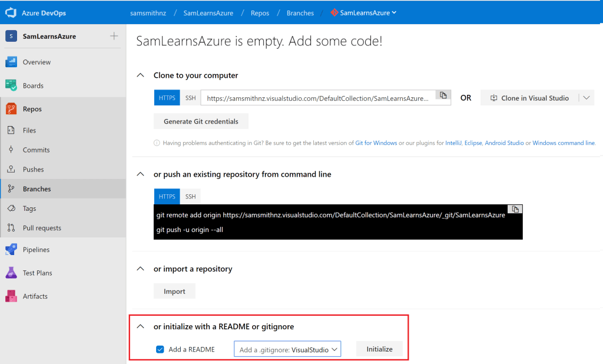Click the clone URL text field

coord(318,98)
